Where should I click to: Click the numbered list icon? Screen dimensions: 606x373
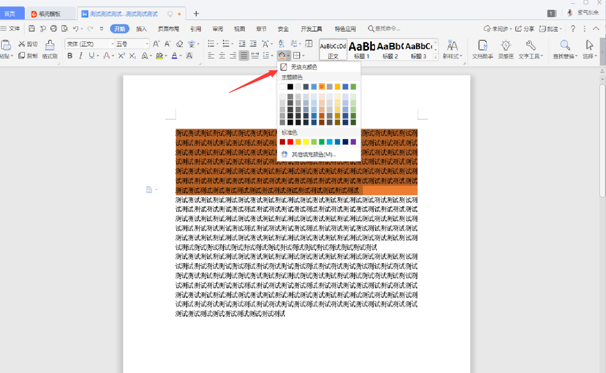226,43
